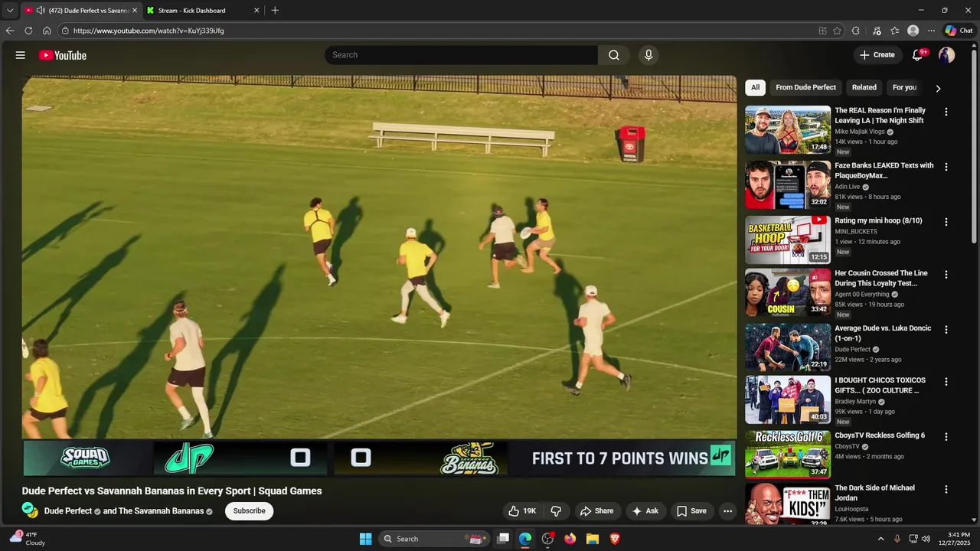980x551 pixels.
Task: Select the All filter chip
Action: pos(755,87)
